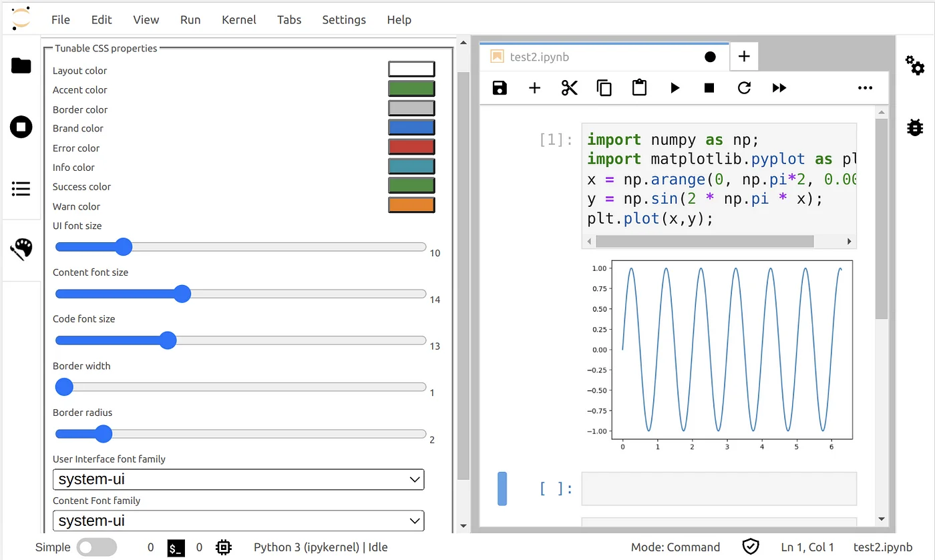
Task: Select the test2.ipynb notebook tab
Action: 604,57
